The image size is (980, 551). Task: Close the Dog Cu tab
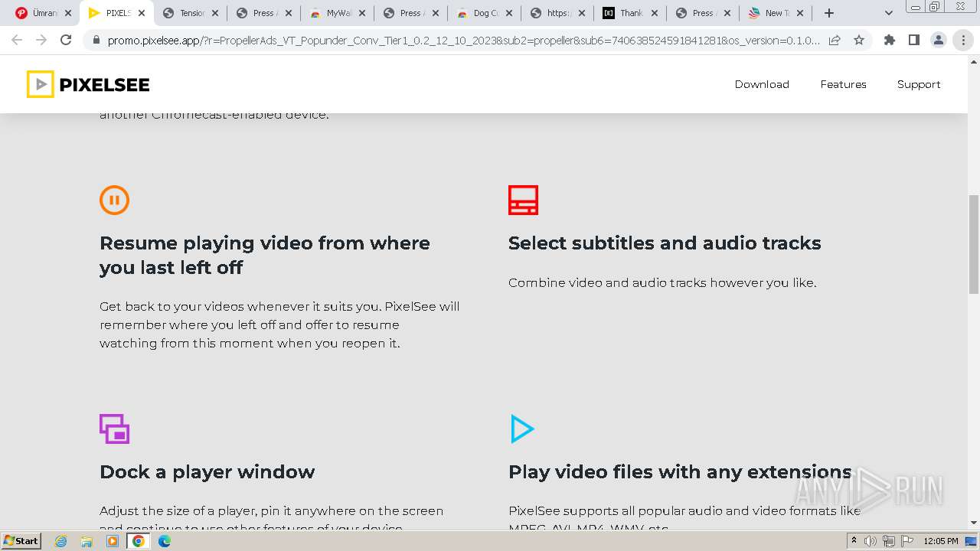(509, 13)
